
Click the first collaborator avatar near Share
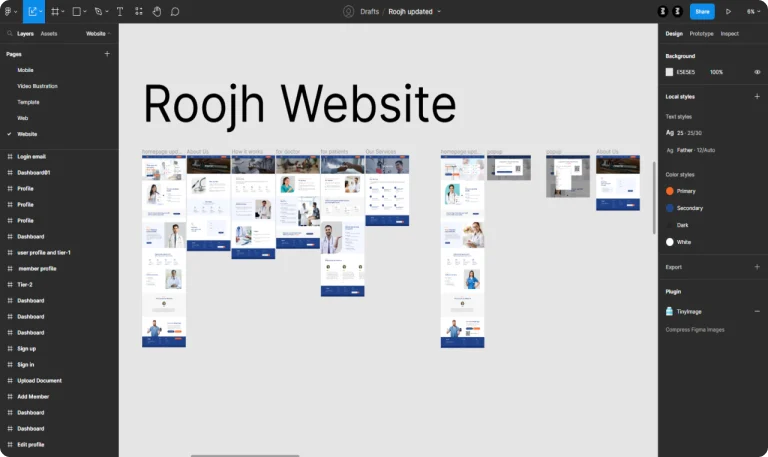[x=662, y=11]
